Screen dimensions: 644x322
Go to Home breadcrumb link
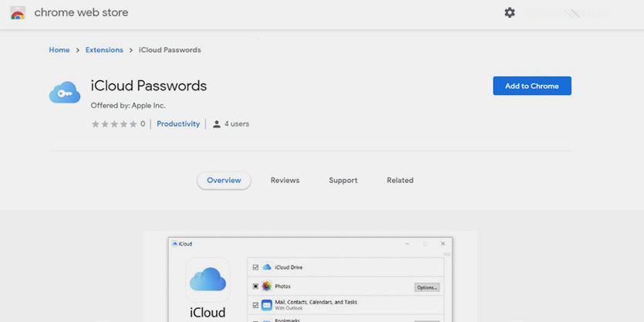coord(59,50)
